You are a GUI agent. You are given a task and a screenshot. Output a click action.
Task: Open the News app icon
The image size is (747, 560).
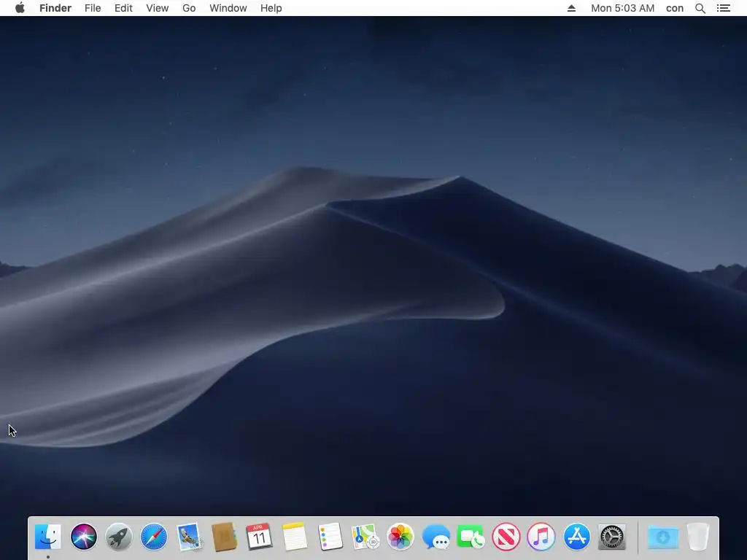506,537
